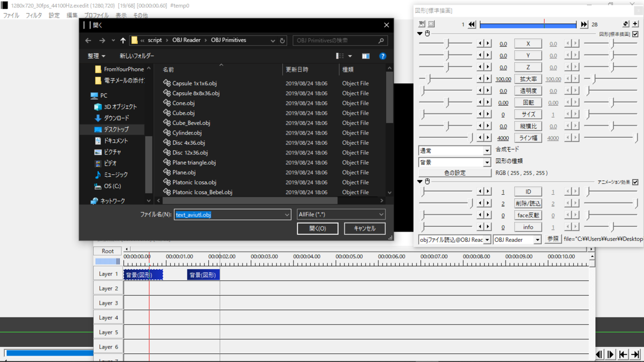
Task: Click the face反転 parameter button
Action: (x=528, y=215)
